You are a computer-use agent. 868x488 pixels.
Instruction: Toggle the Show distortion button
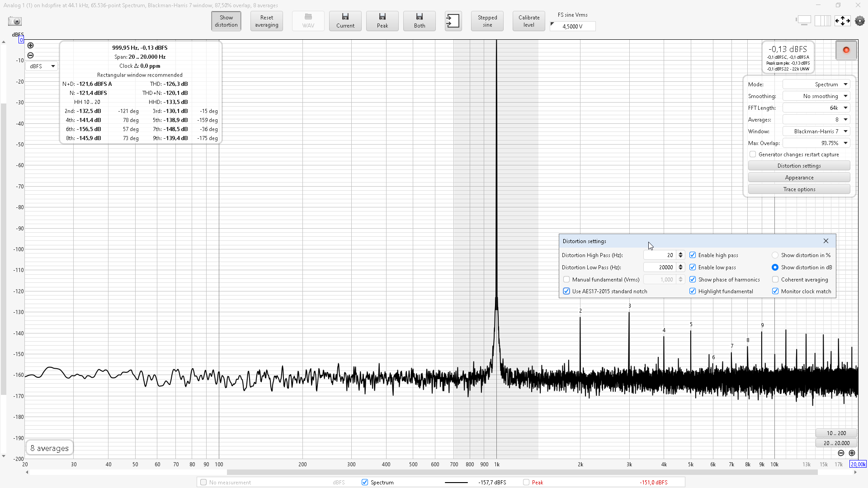[x=226, y=21]
